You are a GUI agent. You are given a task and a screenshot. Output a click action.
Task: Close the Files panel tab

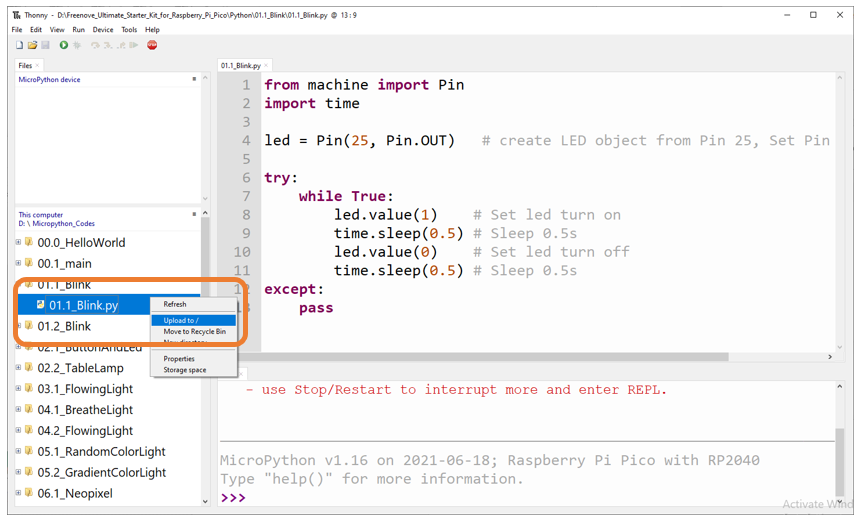(x=37, y=65)
